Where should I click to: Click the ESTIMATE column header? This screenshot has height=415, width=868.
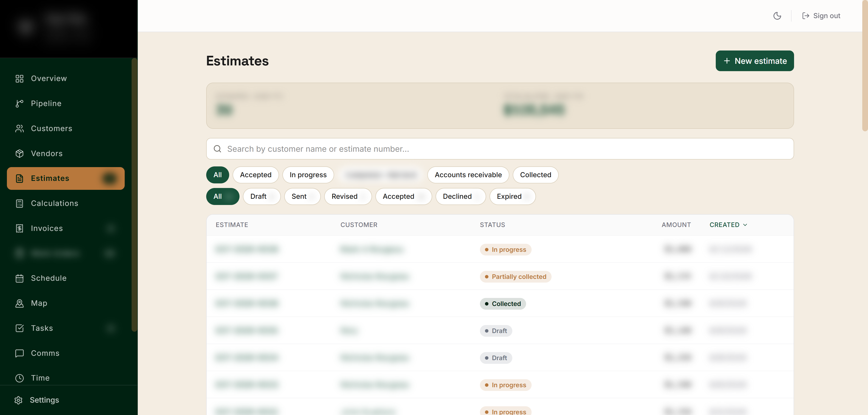232,225
